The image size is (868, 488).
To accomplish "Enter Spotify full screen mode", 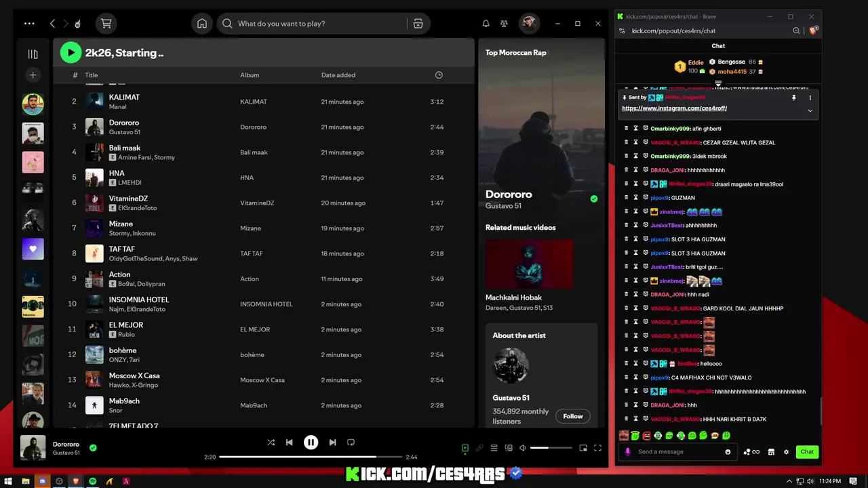I will point(597,448).
